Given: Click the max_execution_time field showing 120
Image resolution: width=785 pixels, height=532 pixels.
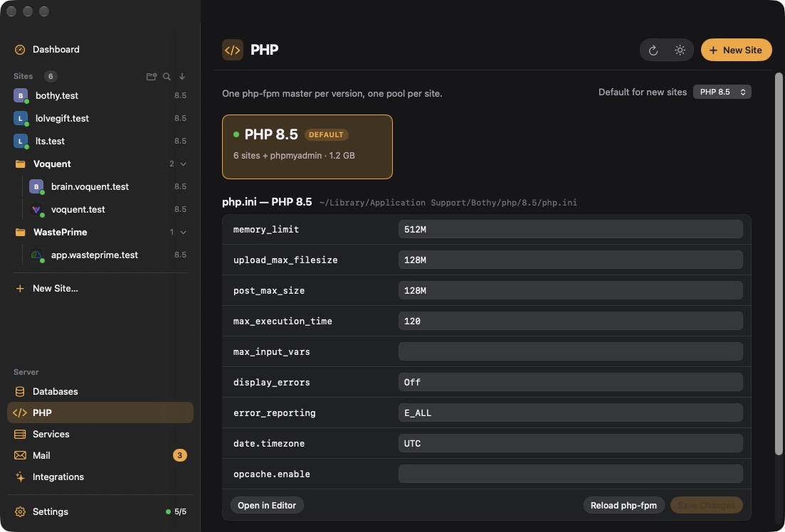Looking at the screenshot, I should click(x=571, y=321).
